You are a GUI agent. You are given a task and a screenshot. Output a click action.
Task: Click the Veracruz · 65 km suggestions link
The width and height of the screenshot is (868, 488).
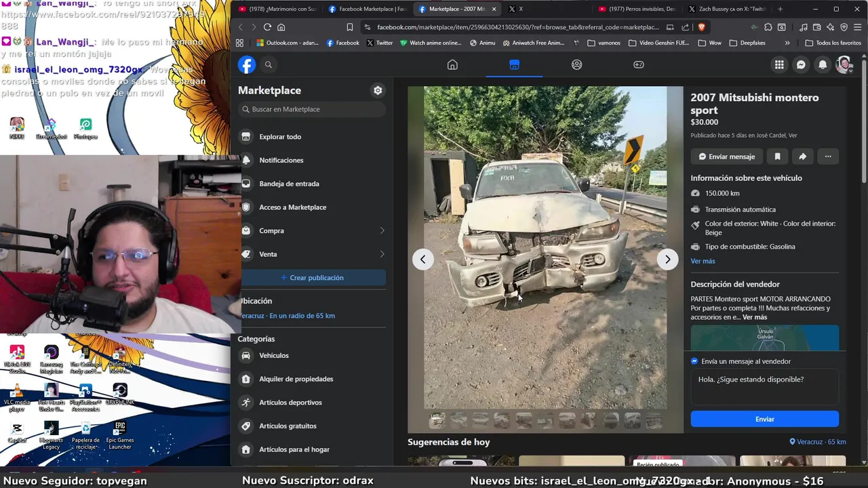pyautogui.click(x=818, y=442)
